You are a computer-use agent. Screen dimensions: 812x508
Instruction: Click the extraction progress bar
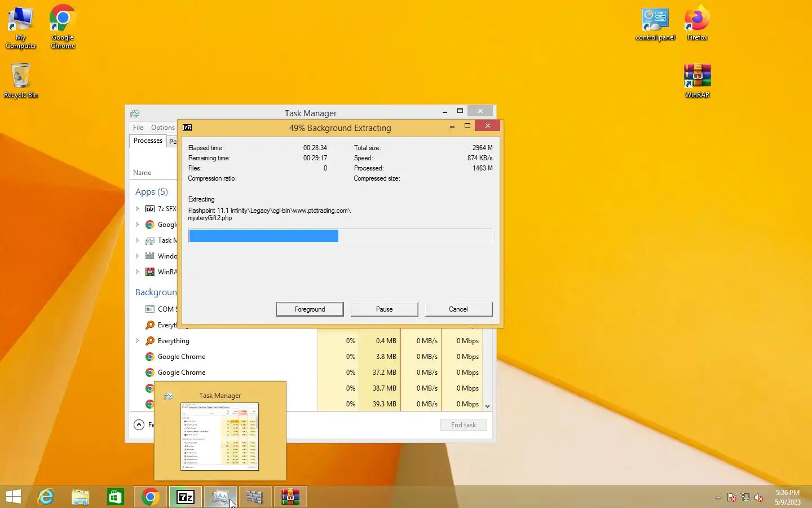(340, 236)
